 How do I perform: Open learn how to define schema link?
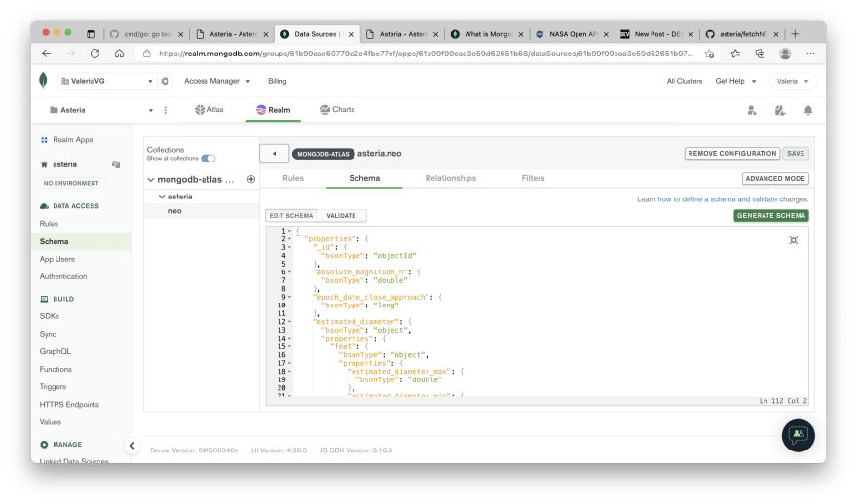pos(723,199)
